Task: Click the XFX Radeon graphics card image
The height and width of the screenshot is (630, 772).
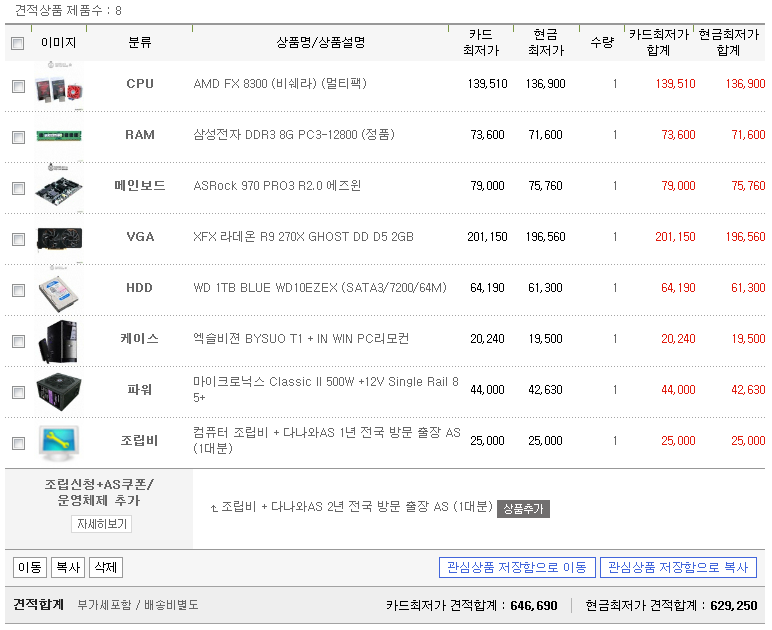Action: (x=58, y=237)
